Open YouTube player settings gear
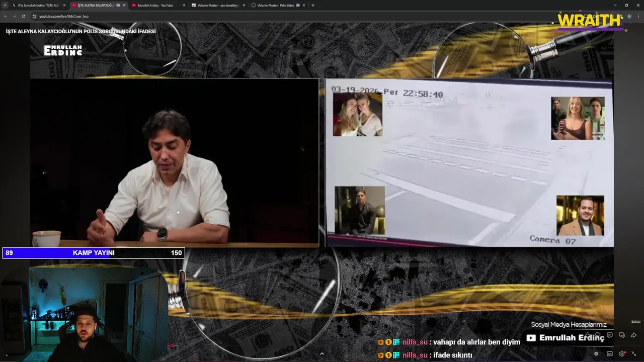The width and height of the screenshot is (644, 362). [x=622, y=353]
